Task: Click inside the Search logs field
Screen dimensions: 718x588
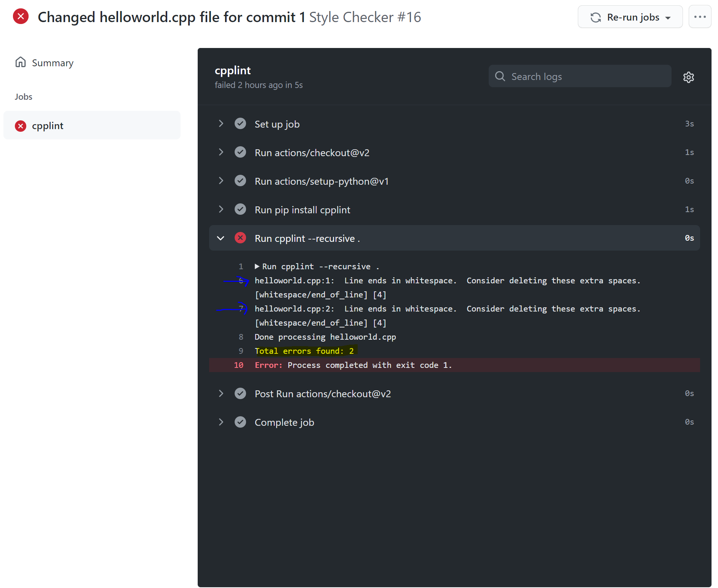Action: 579,76
